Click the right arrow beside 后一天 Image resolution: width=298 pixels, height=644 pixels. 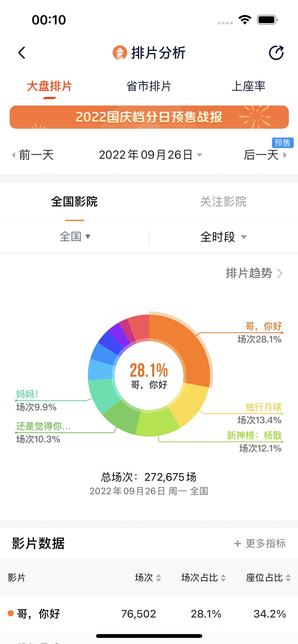pyautogui.click(x=286, y=155)
